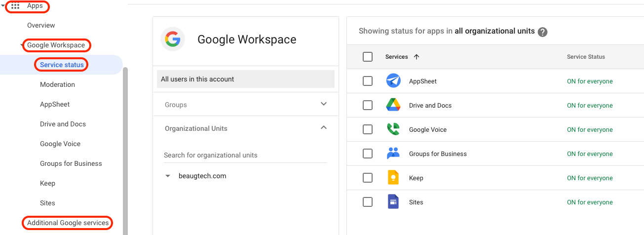Open Additional Google services in sidebar
Screen dimensions: 644x235
coord(68,223)
